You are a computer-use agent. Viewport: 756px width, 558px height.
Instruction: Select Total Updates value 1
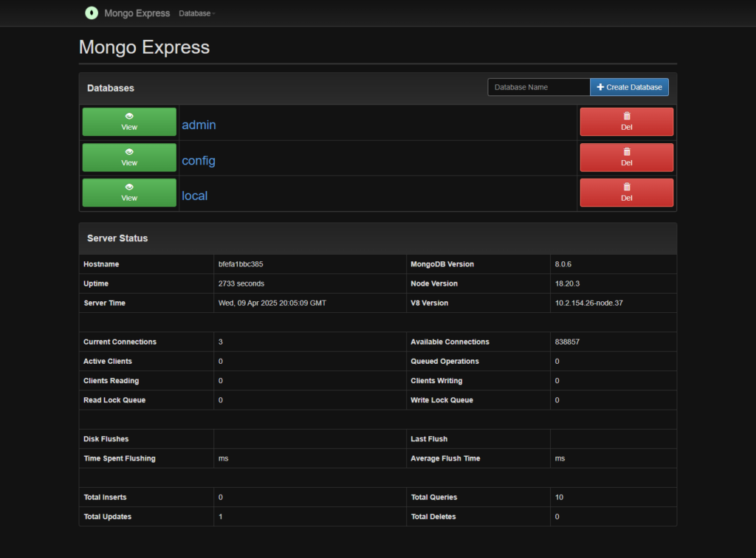click(220, 517)
